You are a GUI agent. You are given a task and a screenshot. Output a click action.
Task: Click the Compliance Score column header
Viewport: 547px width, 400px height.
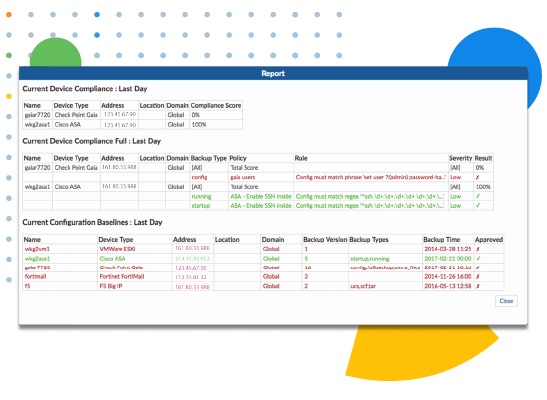tap(216, 105)
